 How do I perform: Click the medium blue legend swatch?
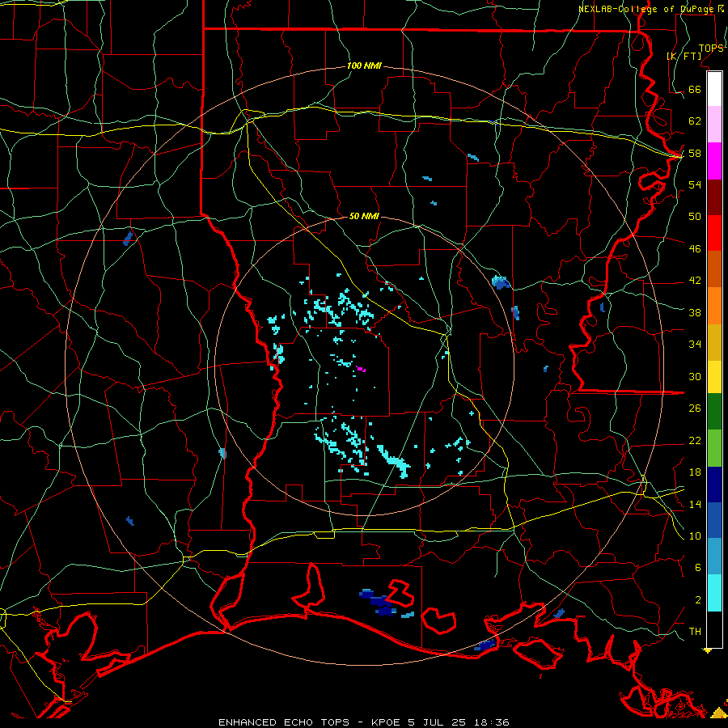(x=714, y=520)
